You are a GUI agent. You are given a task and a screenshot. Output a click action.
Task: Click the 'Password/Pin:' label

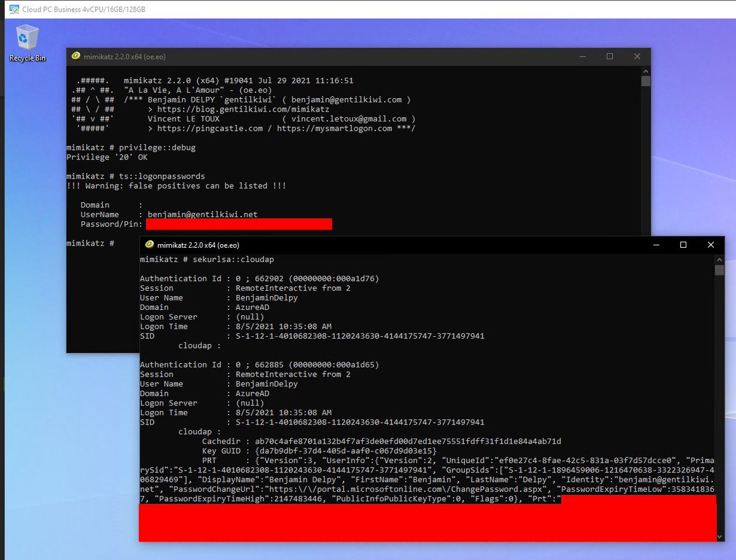pyautogui.click(x=112, y=224)
